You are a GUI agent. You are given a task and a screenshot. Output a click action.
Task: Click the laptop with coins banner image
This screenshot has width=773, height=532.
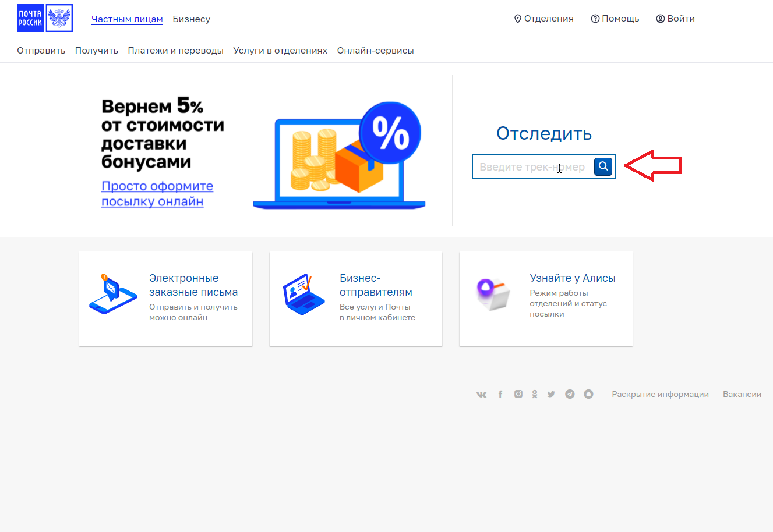339,156
